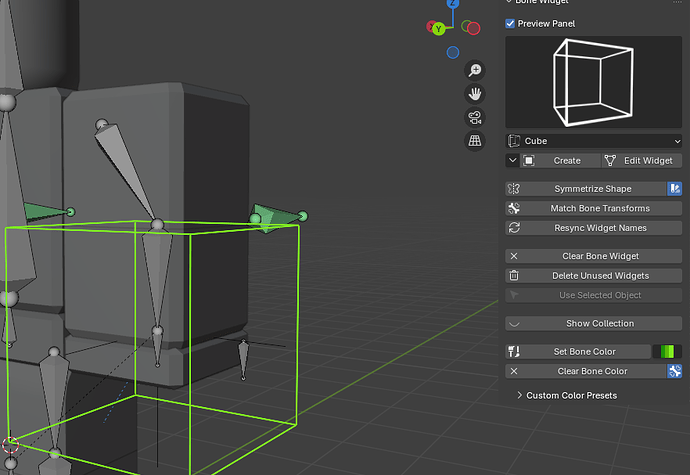Toggle the camera view icon
The height and width of the screenshot is (475, 690).
point(475,118)
